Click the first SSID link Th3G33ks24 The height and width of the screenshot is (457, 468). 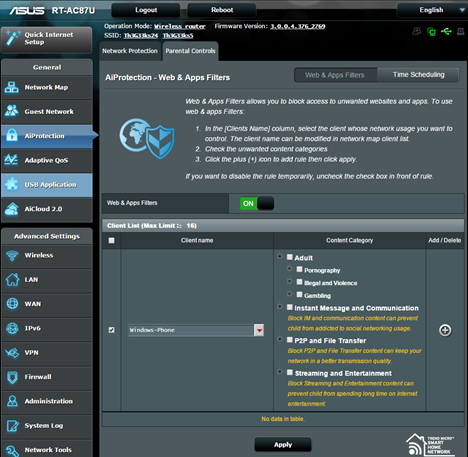141,36
